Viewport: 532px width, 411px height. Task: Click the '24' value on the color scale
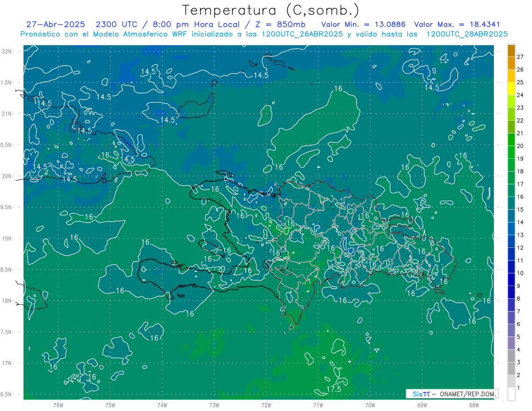click(x=520, y=95)
